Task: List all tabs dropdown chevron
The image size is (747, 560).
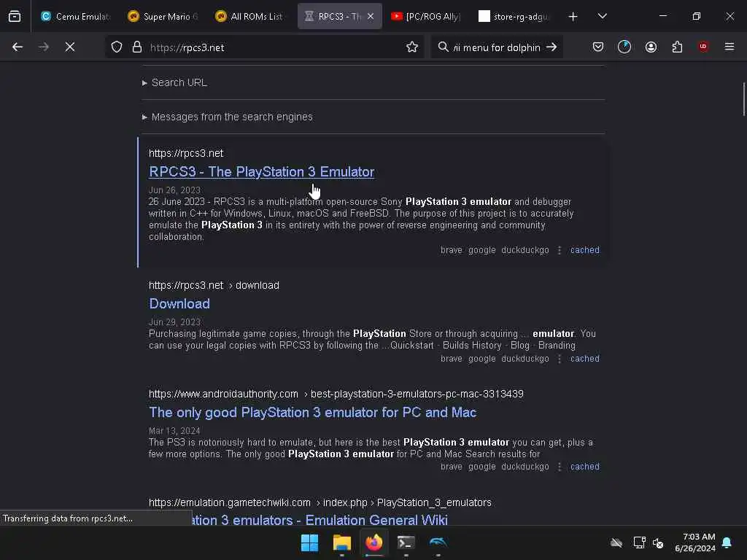Action: point(602,16)
